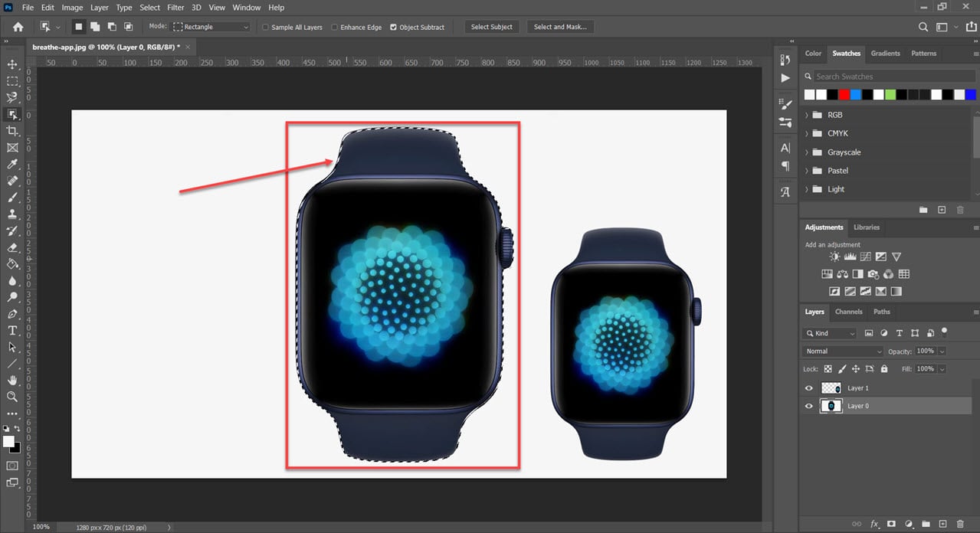Add a Brightness/Contrast adjustment

click(x=834, y=257)
